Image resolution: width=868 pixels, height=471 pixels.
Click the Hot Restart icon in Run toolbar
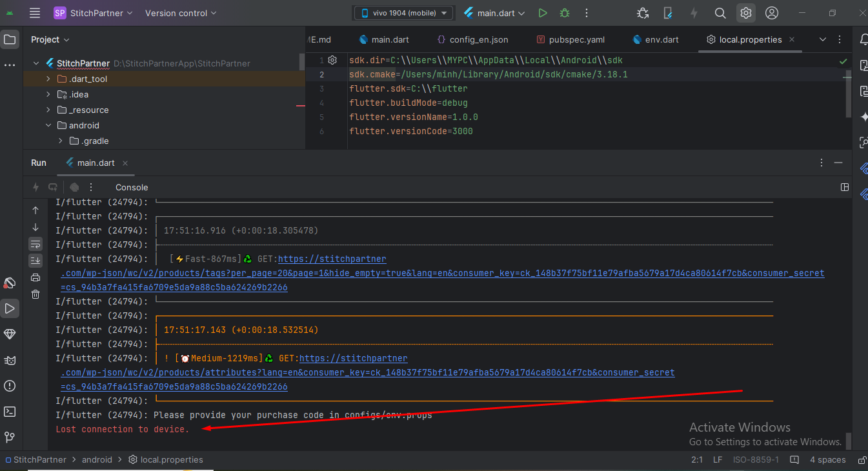(x=53, y=187)
